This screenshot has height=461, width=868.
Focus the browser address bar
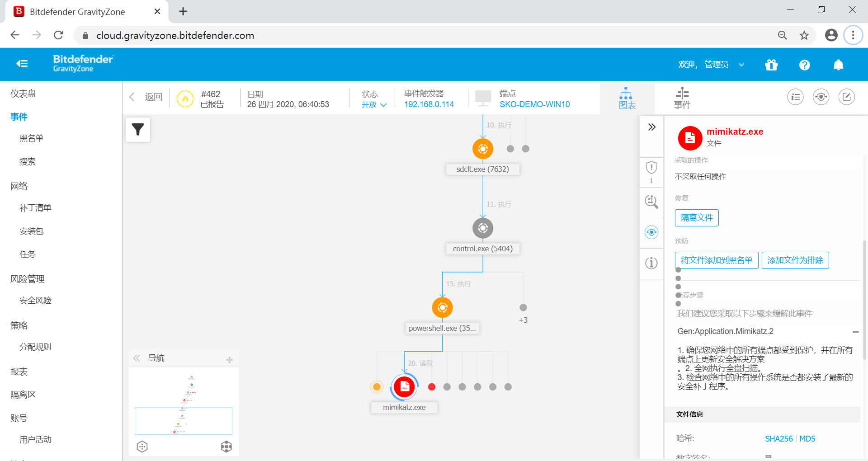pyautogui.click(x=425, y=35)
